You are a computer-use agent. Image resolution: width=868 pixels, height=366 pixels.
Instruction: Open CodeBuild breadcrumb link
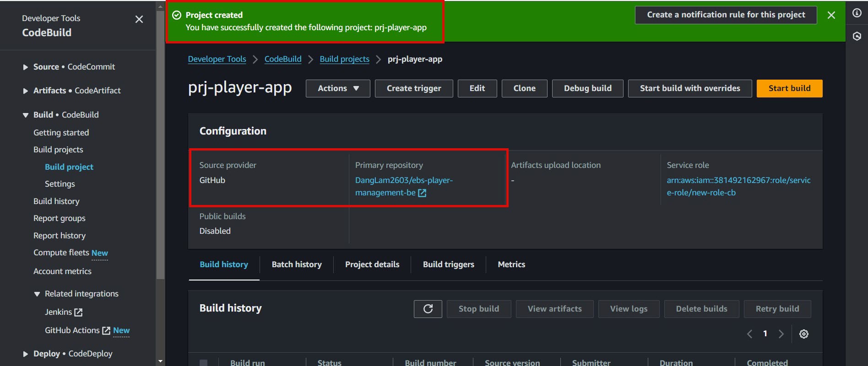click(x=283, y=59)
